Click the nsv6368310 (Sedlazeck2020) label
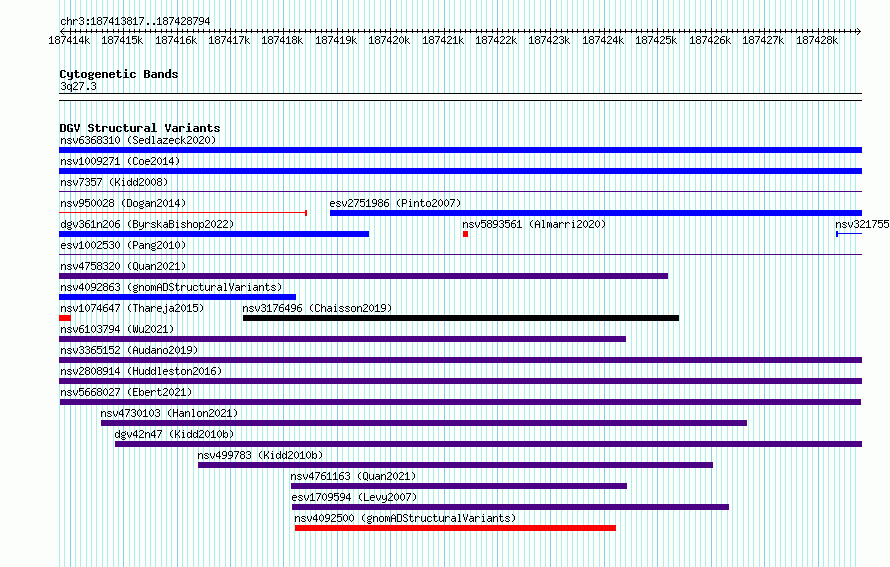Image resolution: width=890 pixels, height=567 pixels. coord(138,140)
